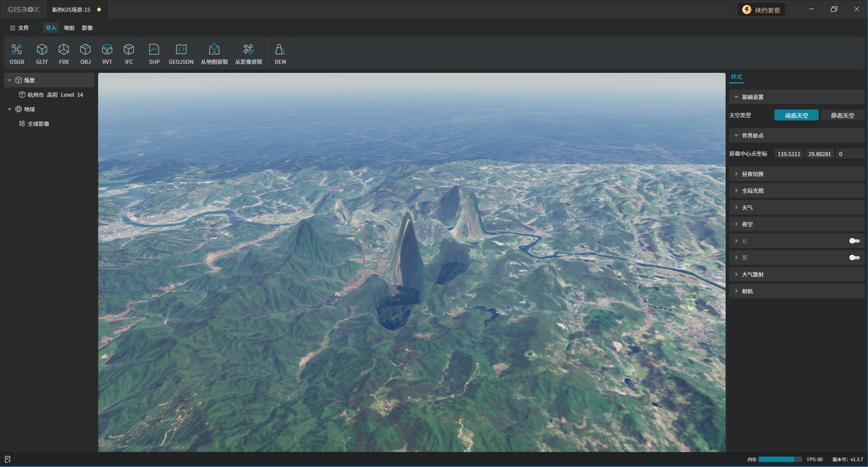This screenshot has width=868, height=467.
Task: Turn on the 雾 fog toggle
Action: tap(854, 257)
